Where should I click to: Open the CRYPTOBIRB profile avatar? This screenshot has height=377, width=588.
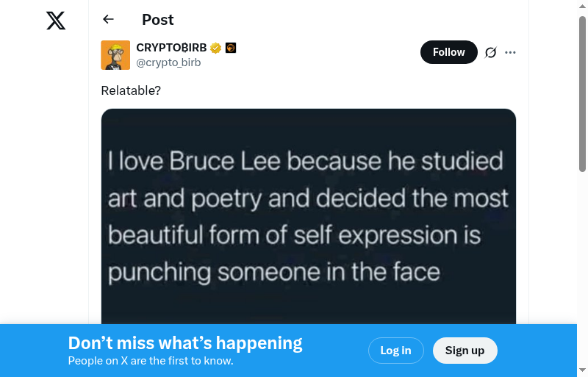click(x=115, y=55)
